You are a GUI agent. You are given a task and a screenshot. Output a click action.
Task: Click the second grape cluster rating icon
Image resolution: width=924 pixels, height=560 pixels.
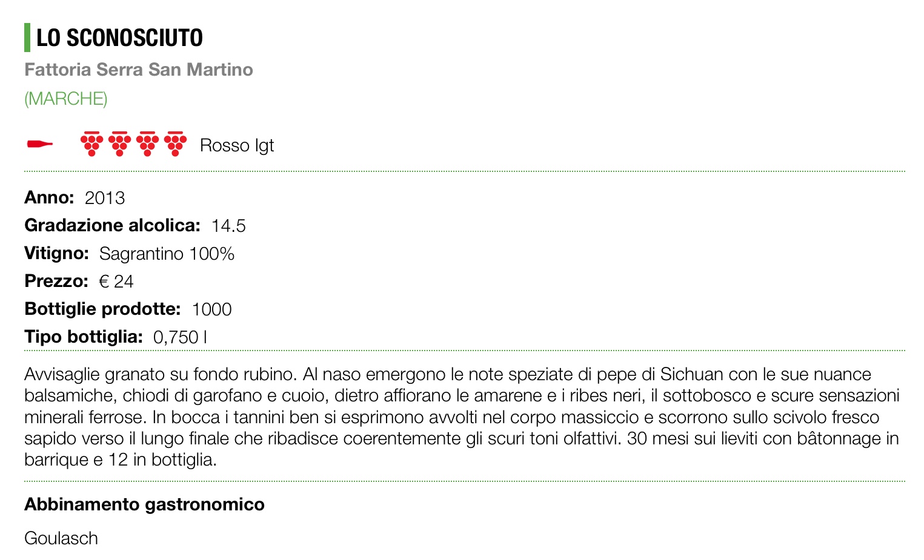pyautogui.click(x=120, y=143)
